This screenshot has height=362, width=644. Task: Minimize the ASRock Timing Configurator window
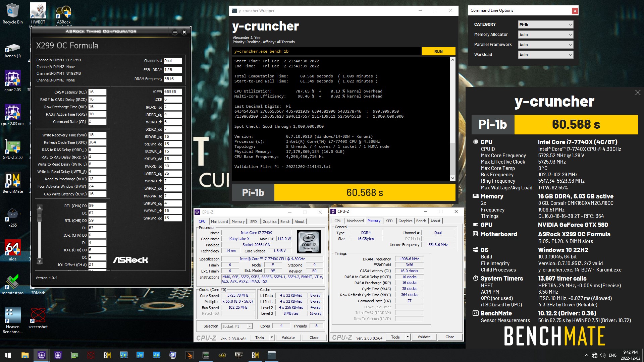[175, 32]
